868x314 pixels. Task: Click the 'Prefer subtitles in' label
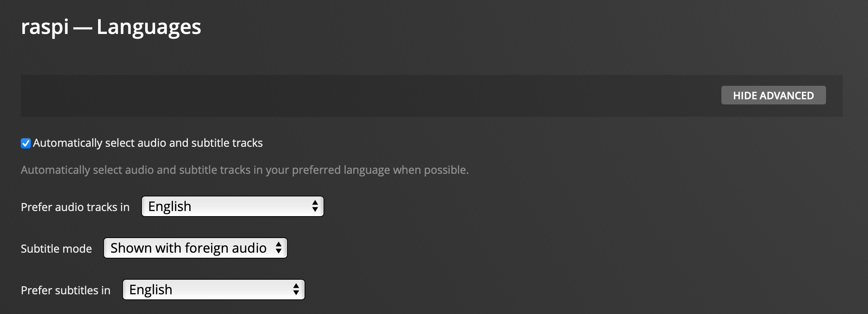(66, 290)
